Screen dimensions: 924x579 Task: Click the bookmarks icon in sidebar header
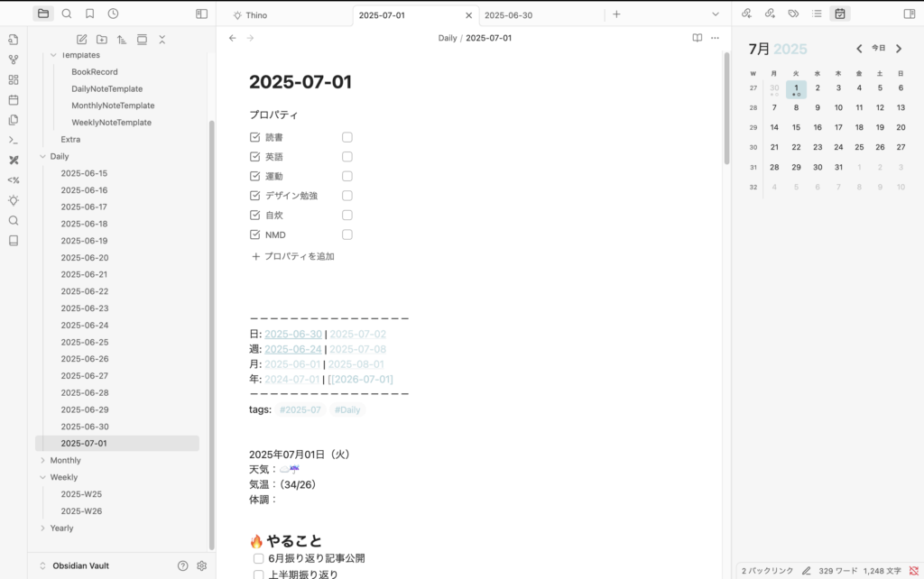(x=89, y=14)
